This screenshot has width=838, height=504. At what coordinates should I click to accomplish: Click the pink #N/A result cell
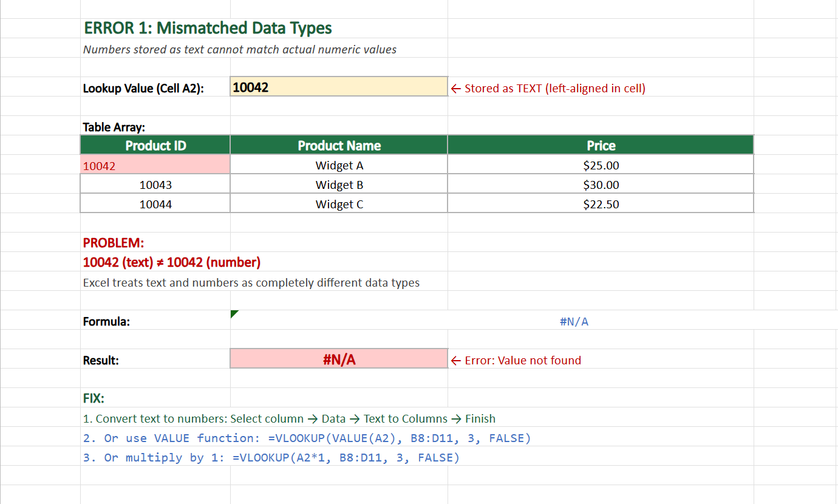click(339, 359)
